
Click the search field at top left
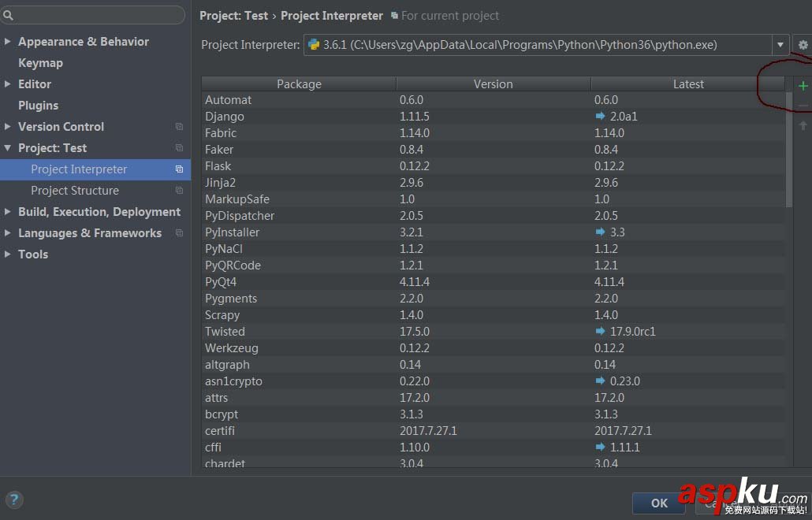pyautogui.click(x=93, y=15)
